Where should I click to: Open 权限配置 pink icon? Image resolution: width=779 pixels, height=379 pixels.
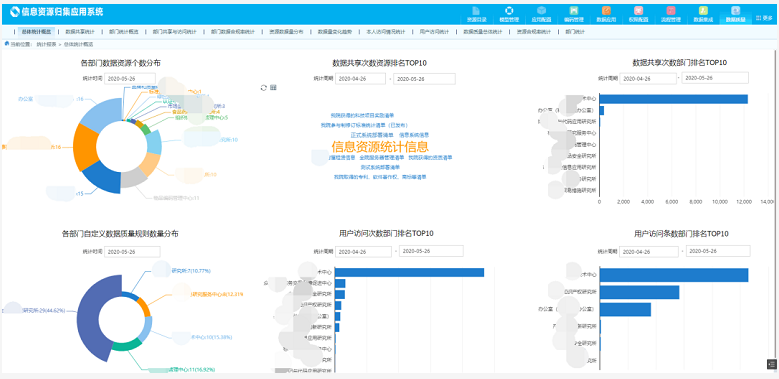[x=638, y=10]
